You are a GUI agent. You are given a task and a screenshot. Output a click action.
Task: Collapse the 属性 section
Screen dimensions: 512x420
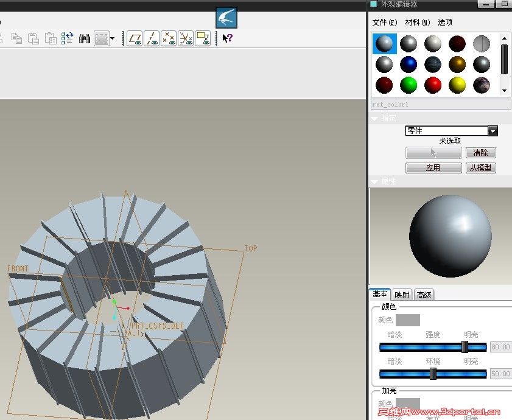tap(375, 181)
